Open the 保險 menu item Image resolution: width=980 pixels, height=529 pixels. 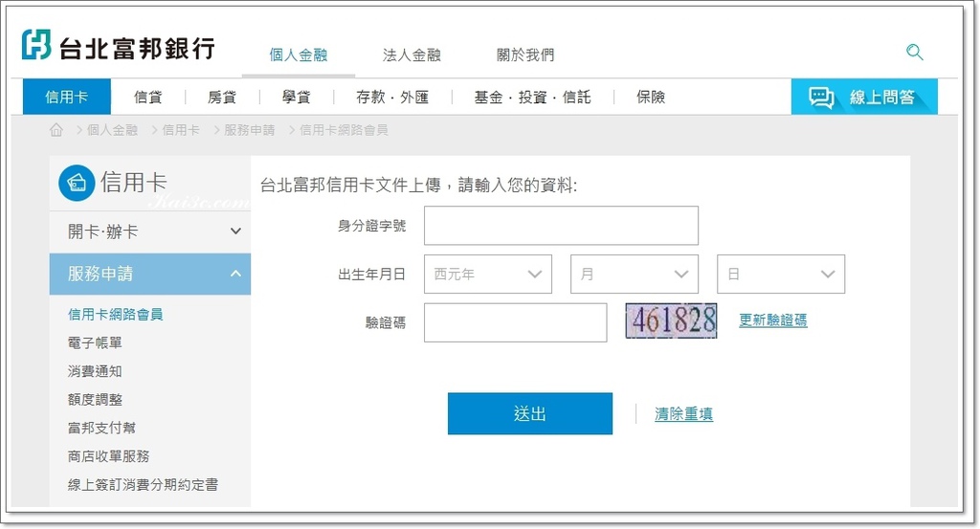651,97
